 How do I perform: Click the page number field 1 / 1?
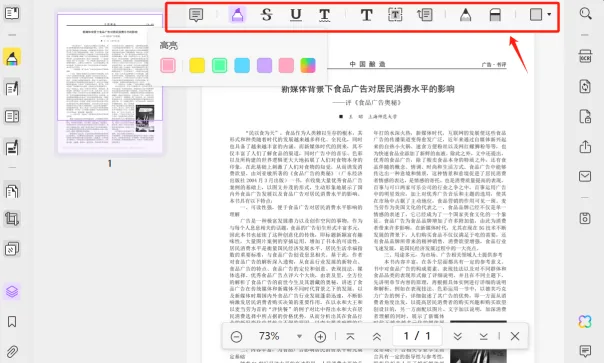(417, 336)
